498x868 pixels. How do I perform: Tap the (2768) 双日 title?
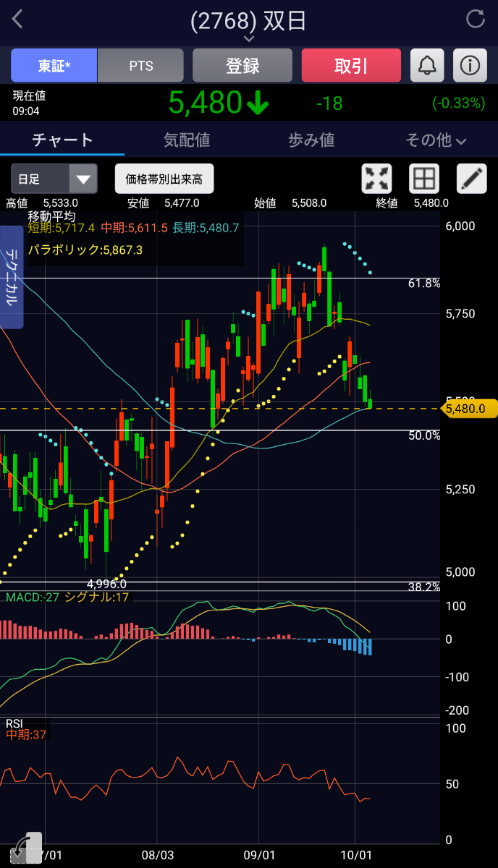tap(248, 20)
